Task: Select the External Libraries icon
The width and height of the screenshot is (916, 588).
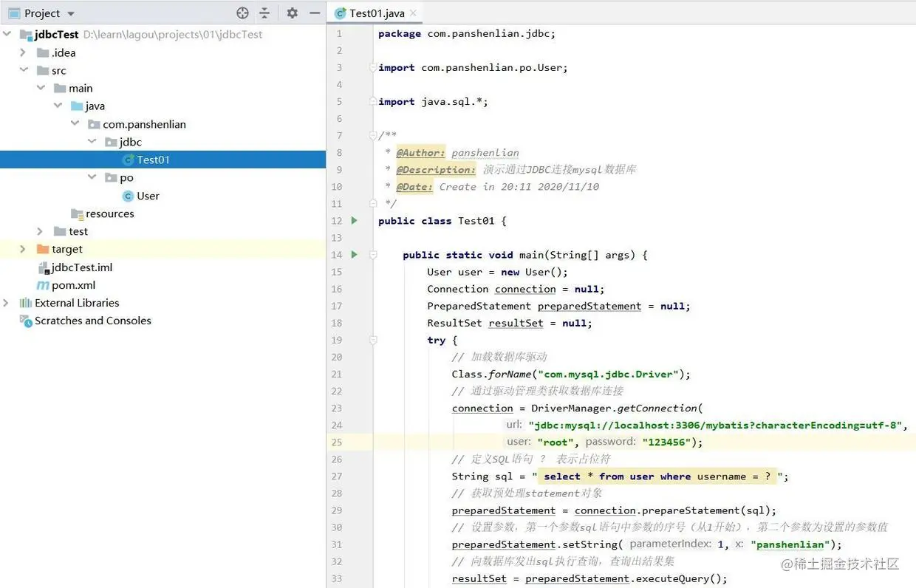Action: (26, 303)
